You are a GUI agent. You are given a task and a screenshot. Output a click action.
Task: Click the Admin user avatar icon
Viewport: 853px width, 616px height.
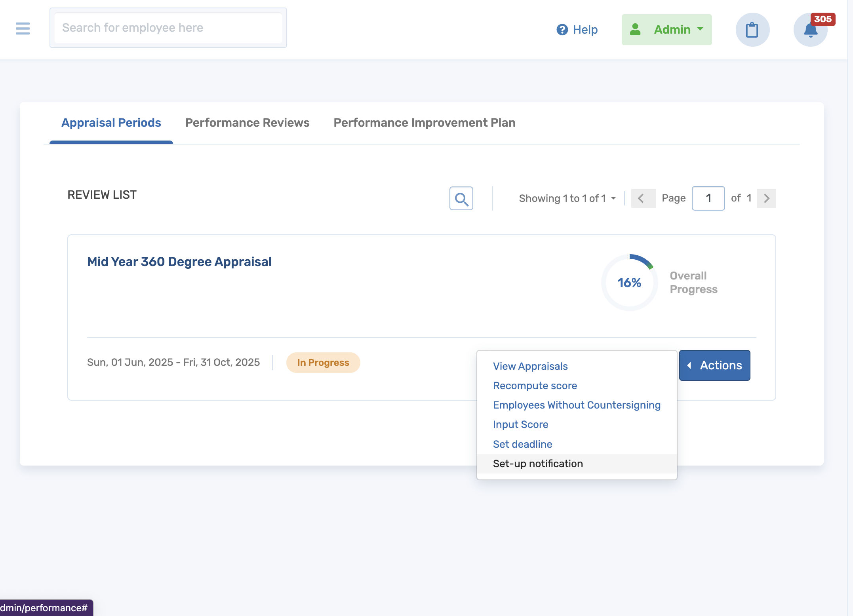pos(635,30)
